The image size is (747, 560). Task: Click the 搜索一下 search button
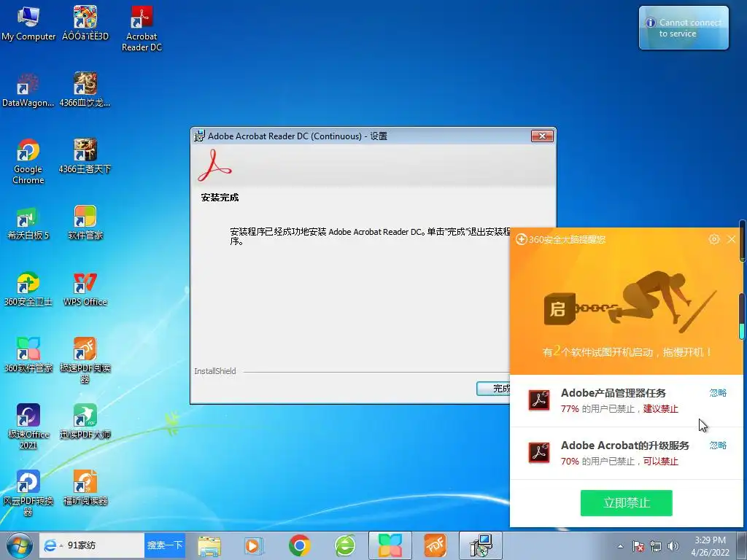pyautogui.click(x=164, y=545)
